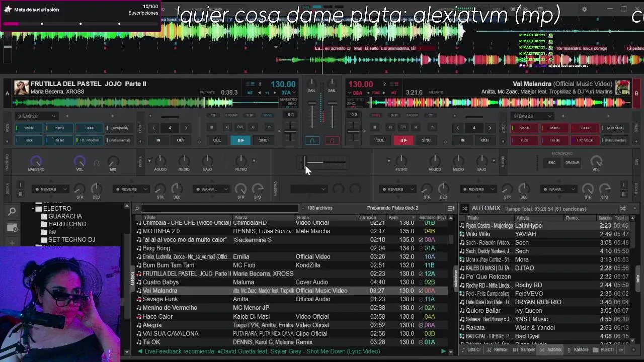
Task: Click GRABAR record button
Action: [572, 162]
